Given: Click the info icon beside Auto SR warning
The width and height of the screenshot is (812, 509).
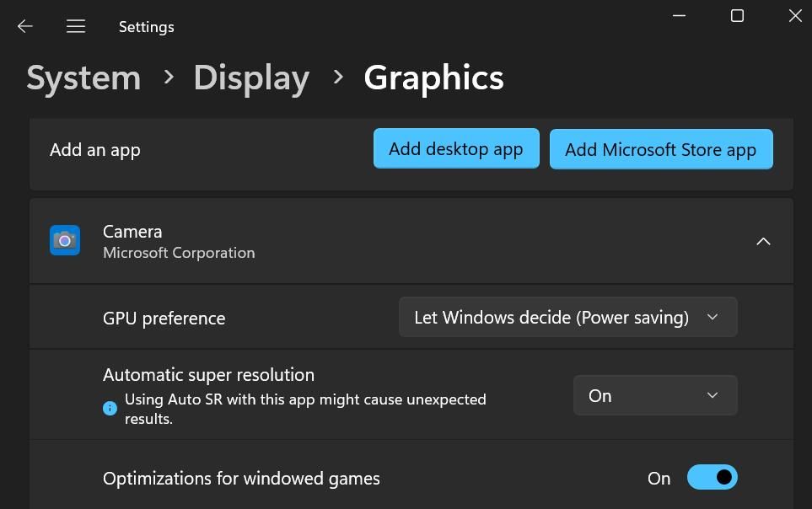Looking at the screenshot, I should point(110,409).
